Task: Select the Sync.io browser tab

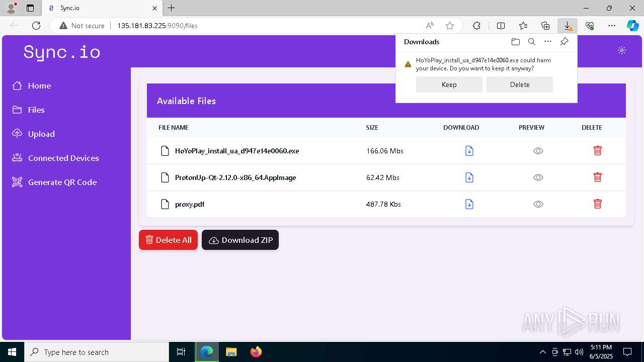Action: click(x=103, y=8)
